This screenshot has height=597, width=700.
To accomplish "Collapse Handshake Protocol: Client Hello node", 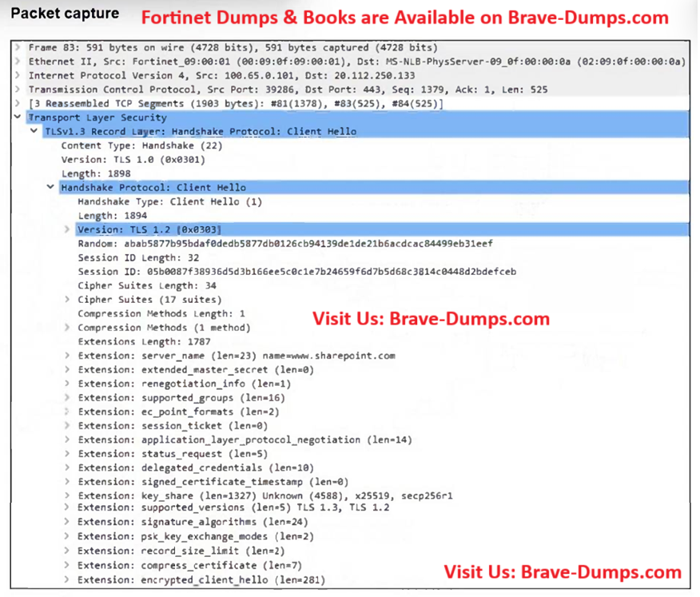I will (x=51, y=188).
